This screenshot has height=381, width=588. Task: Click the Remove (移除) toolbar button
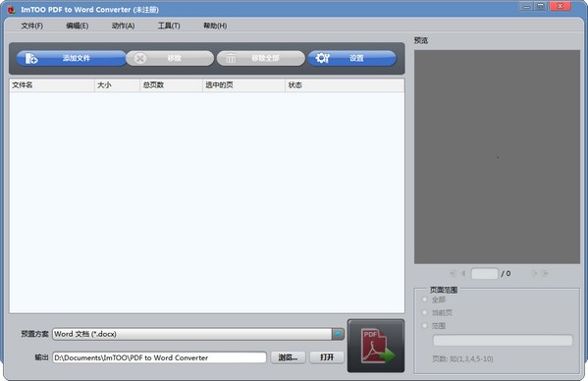click(170, 58)
